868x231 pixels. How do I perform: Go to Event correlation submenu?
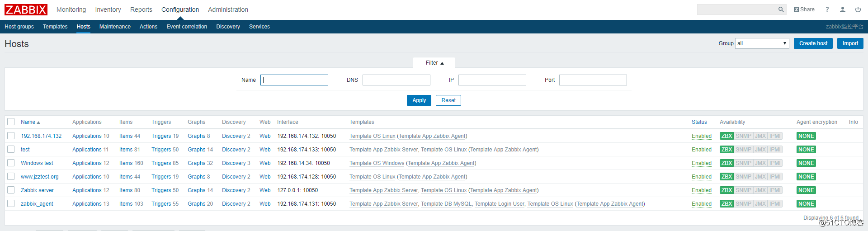(x=187, y=27)
